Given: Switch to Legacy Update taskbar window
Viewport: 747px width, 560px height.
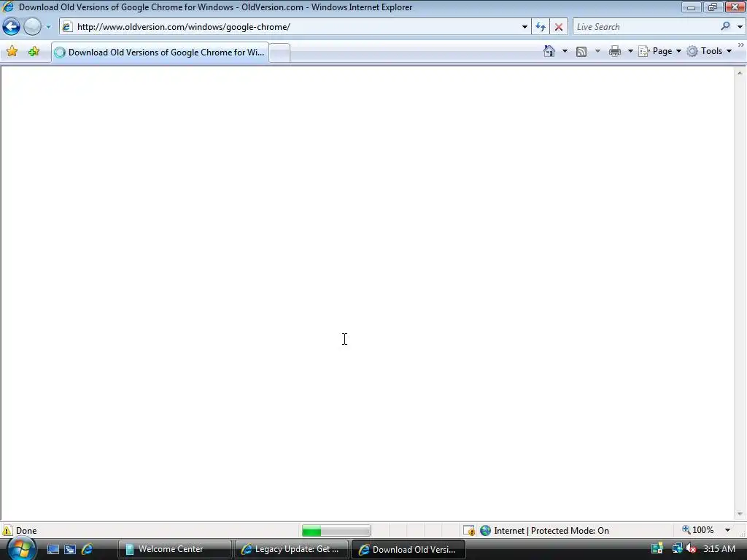Looking at the screenshot, I should [292, 549].
